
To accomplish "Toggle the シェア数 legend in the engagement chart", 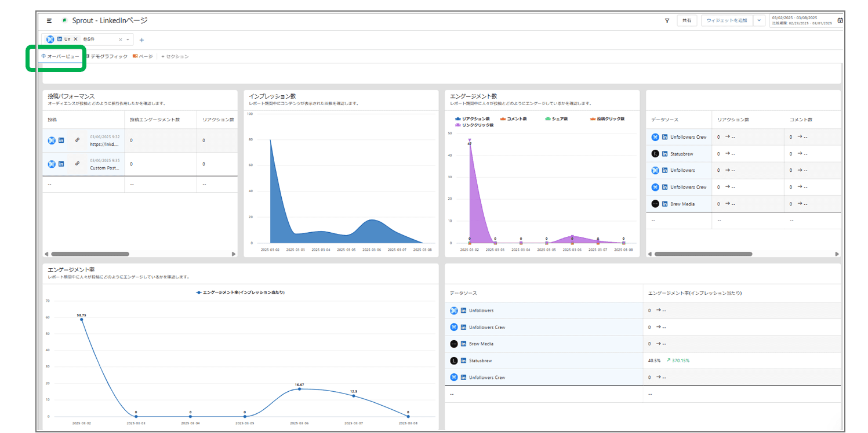I will pos(556,118).
